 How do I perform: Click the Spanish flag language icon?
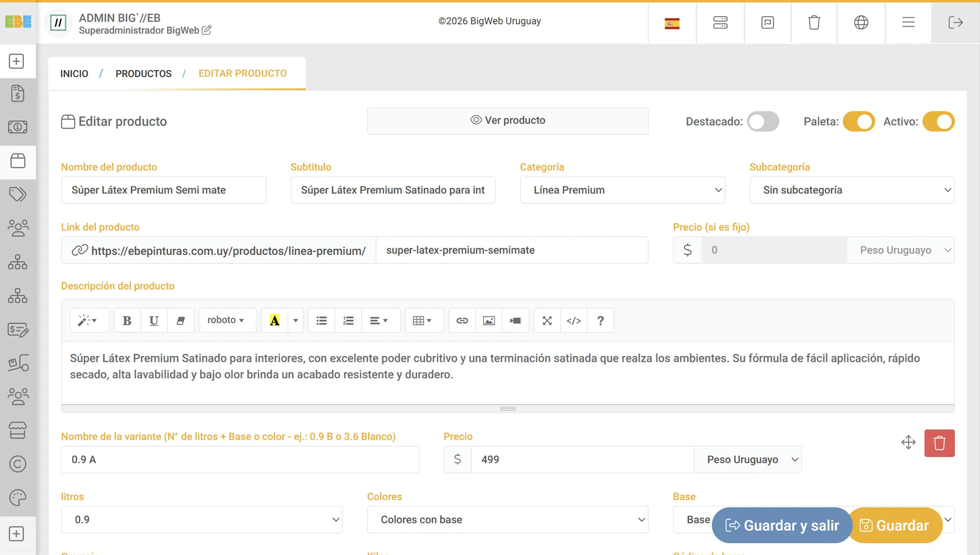click(x=672, y=23)
